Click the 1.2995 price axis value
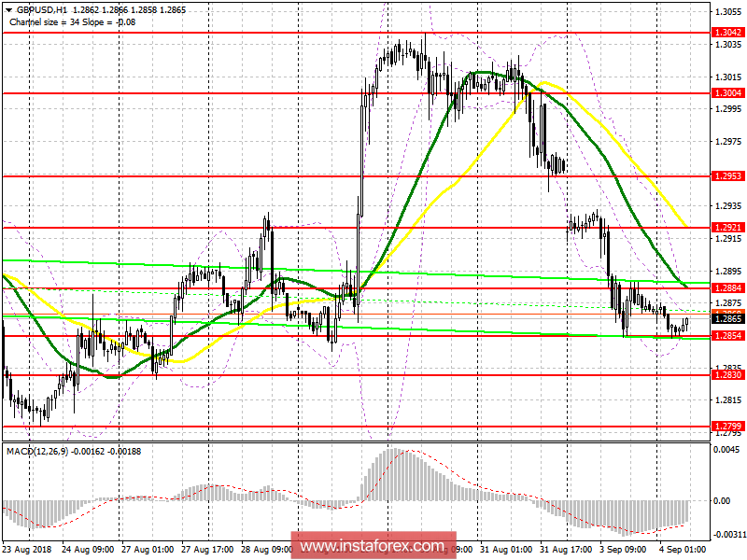 point(729,109)
